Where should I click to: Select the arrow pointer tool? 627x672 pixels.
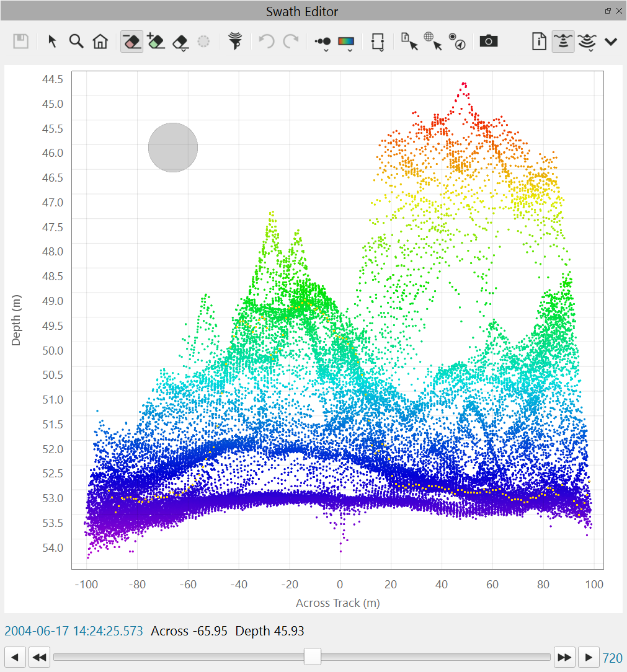tap(53, 42)
